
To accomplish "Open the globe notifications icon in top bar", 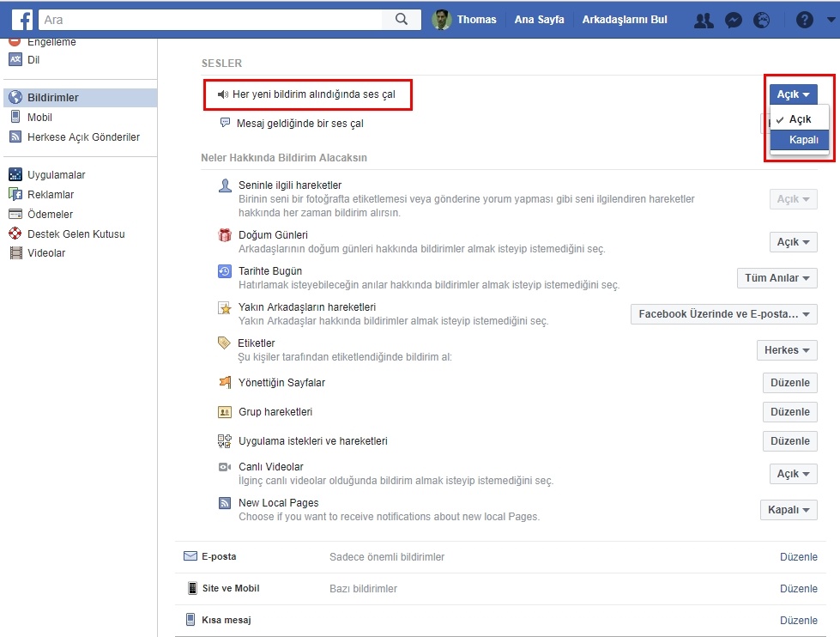I will point(761,21).
